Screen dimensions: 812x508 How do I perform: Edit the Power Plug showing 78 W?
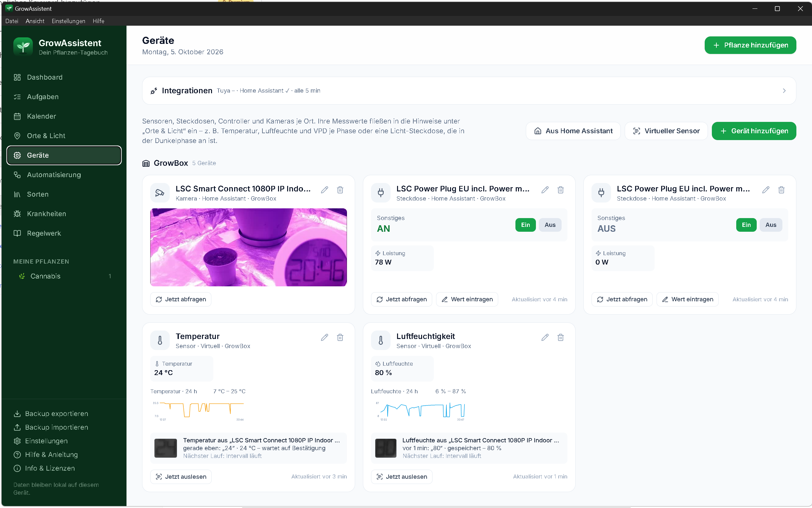pos(545,190)
